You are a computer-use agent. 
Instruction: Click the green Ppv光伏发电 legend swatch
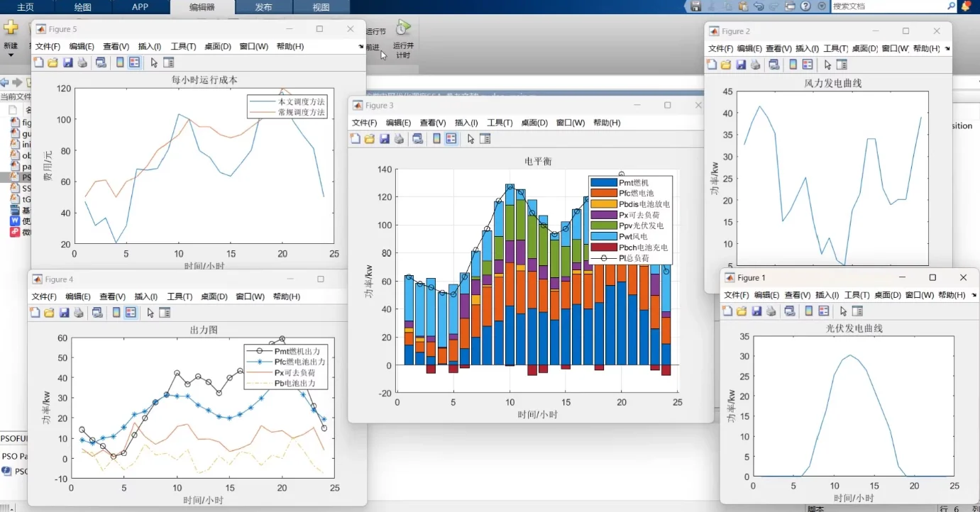(603, 226)
